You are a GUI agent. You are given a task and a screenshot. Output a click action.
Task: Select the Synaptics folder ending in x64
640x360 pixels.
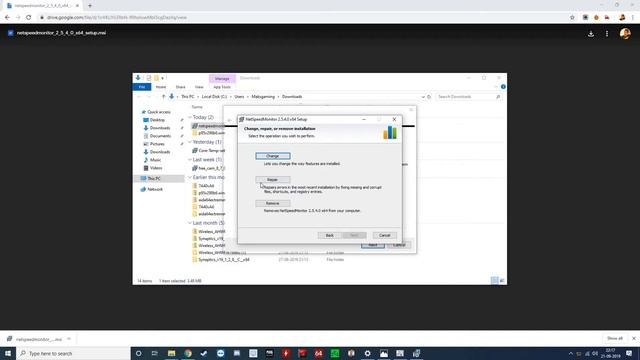tap(224, 260)
